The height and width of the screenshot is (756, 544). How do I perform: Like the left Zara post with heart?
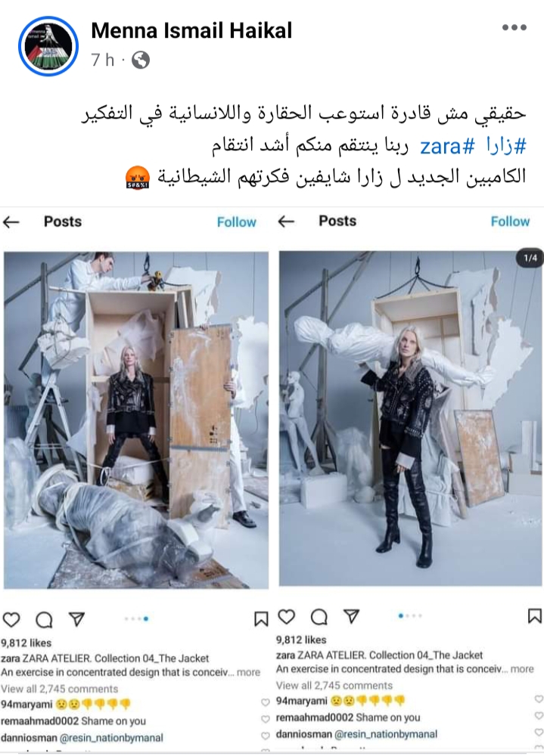tap(11, 619)
